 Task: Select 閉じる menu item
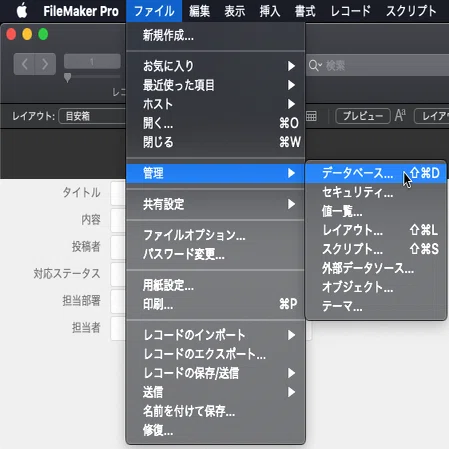point(216,142)
